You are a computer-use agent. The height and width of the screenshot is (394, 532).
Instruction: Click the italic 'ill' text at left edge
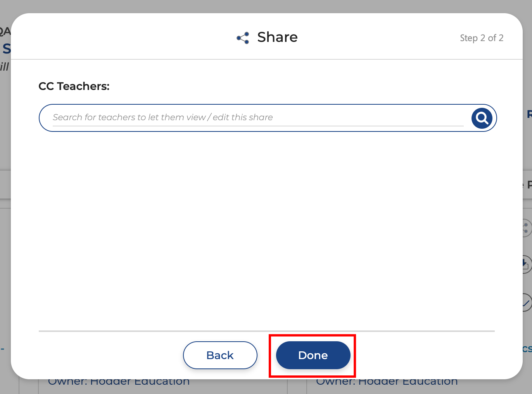pos(5,67)
